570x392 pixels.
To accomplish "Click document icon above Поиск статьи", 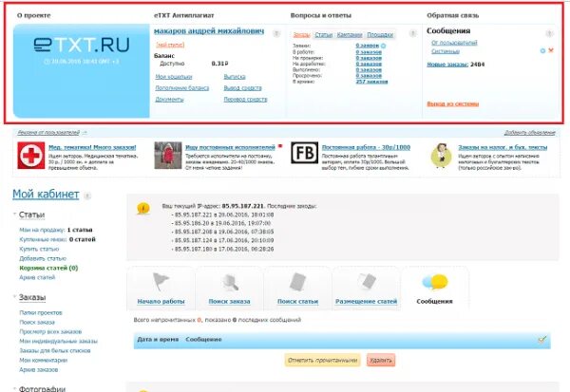I will click(298, 282).
